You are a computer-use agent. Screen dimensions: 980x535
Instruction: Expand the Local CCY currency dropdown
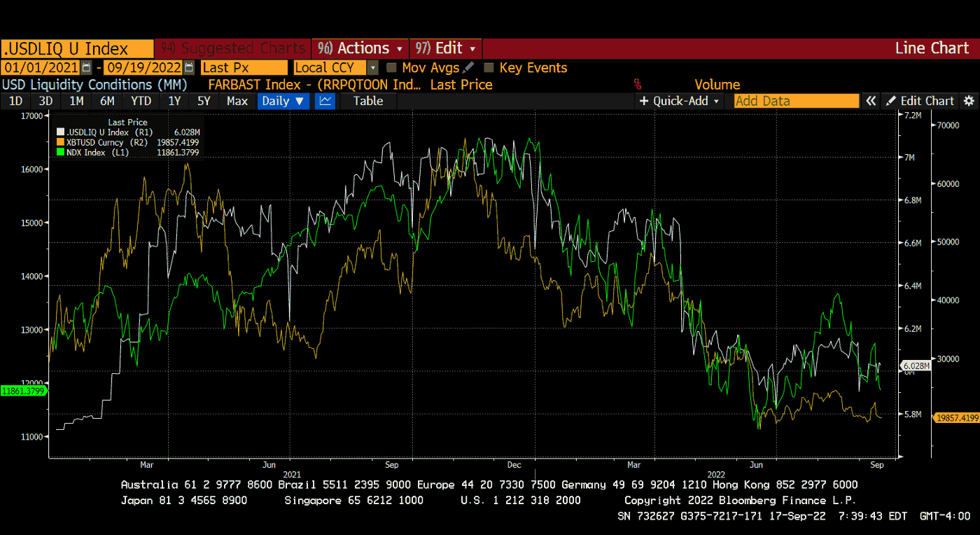[x=373, y=68]
